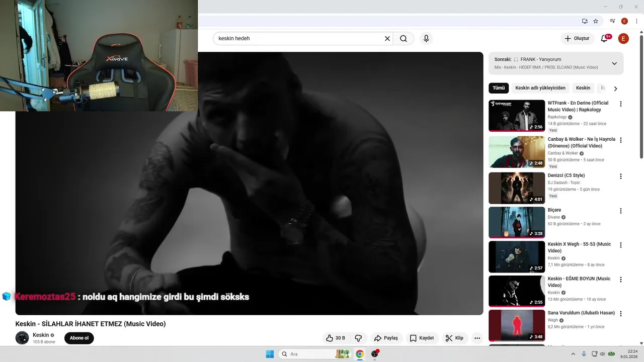Image resolution: width=644 pixels, height=362 pixels.
Task: Open options for Canbay & Wolker video
Action: (620, 140)
